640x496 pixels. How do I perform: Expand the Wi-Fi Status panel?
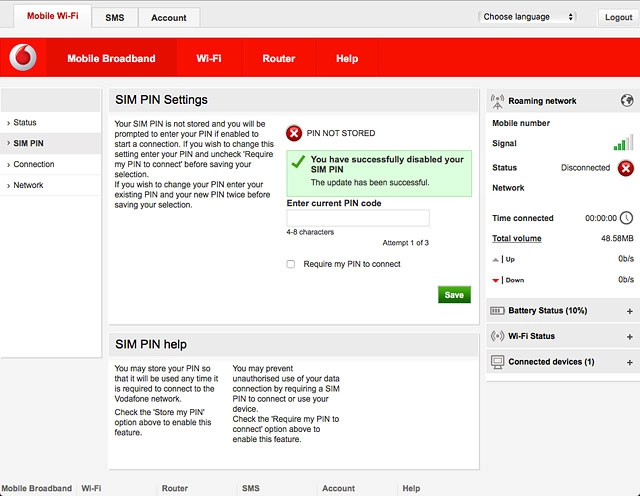click(629, 337)
